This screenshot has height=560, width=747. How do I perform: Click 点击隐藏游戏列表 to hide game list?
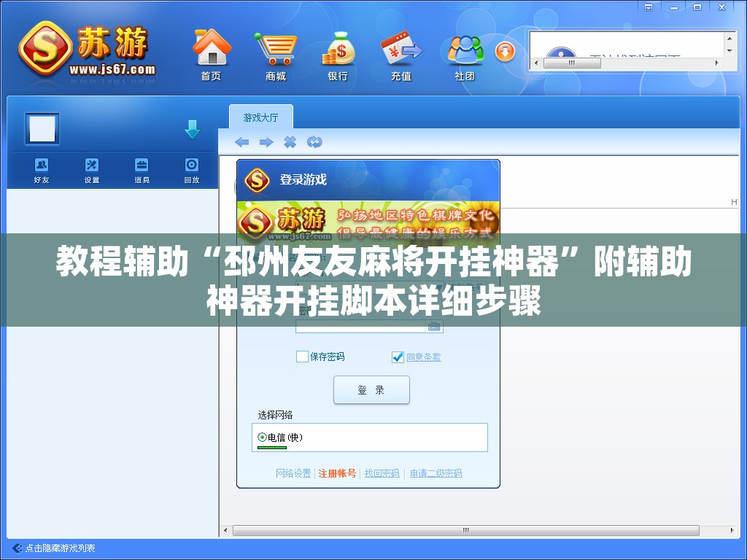point(60,548)
